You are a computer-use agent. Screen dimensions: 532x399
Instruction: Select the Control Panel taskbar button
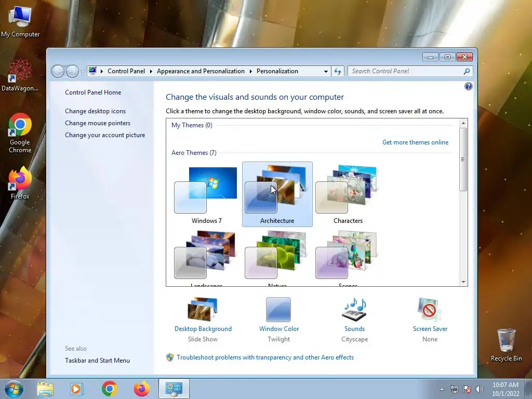tap(174, 389)
